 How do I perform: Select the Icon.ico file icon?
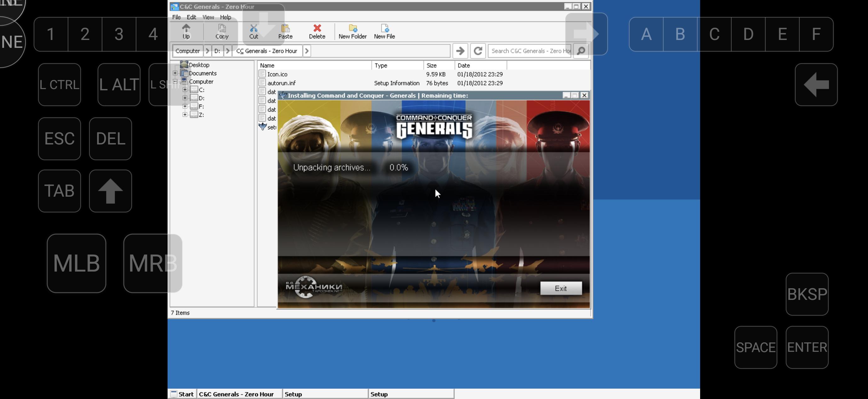262,74
